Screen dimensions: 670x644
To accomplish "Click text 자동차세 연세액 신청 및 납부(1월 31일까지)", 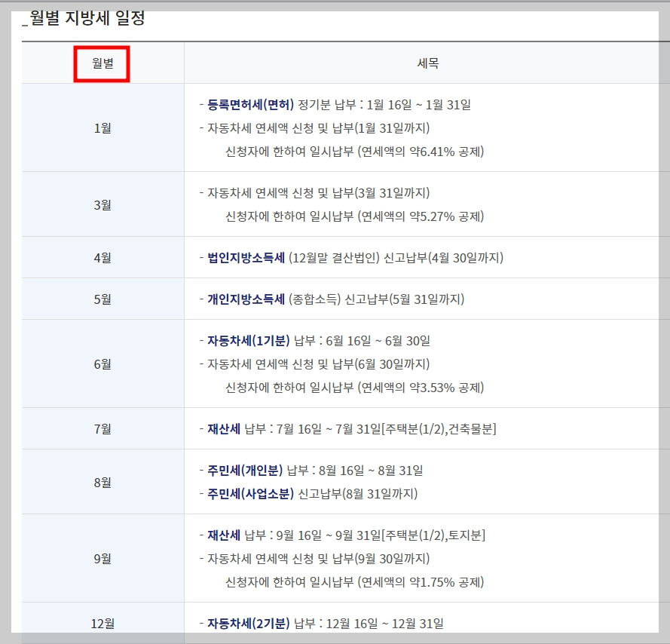I will 318,128.
